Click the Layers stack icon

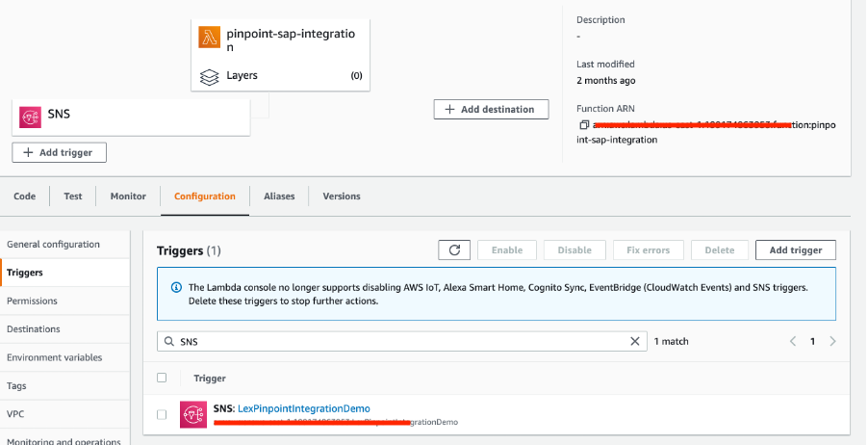click(x=209, y=77)
